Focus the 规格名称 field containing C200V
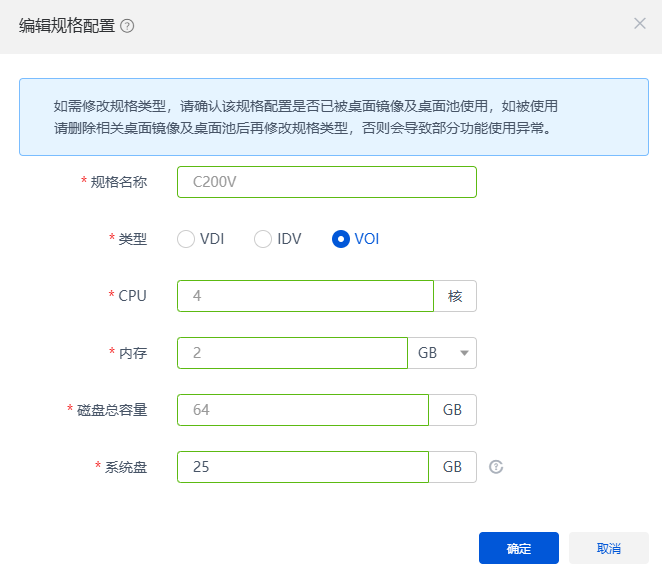The height and width of the screenshot is (575, 662). tap(326, 182)
